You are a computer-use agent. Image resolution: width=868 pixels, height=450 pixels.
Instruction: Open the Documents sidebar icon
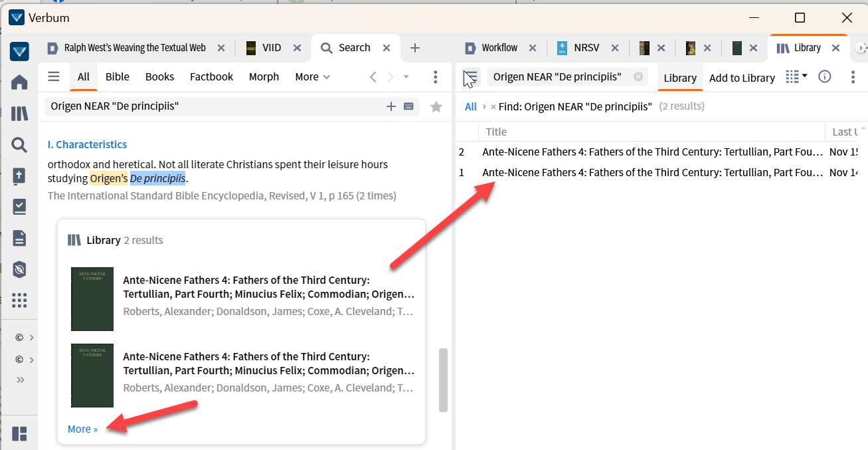click(x=19, y=238)
